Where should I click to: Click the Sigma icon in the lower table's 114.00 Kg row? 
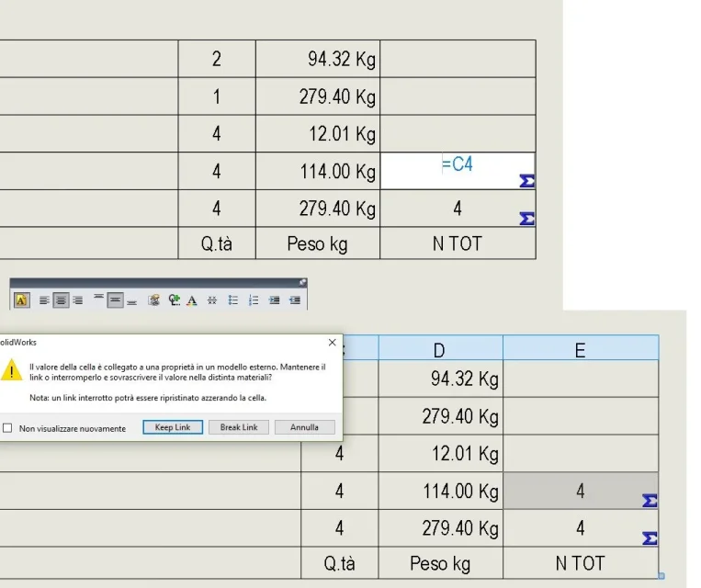pos(650,501)
